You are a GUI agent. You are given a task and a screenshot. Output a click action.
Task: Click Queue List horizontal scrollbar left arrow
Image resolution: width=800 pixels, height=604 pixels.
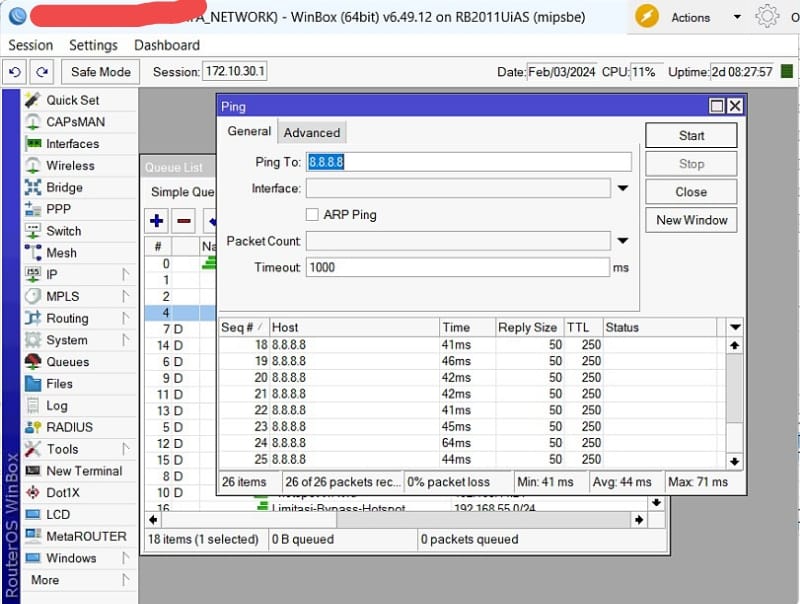click(153, 519)
